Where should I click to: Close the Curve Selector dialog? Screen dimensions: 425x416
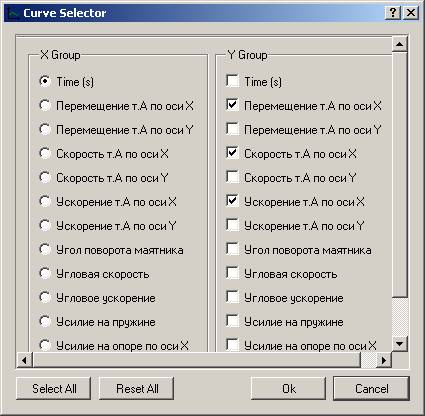coord(411,13)
